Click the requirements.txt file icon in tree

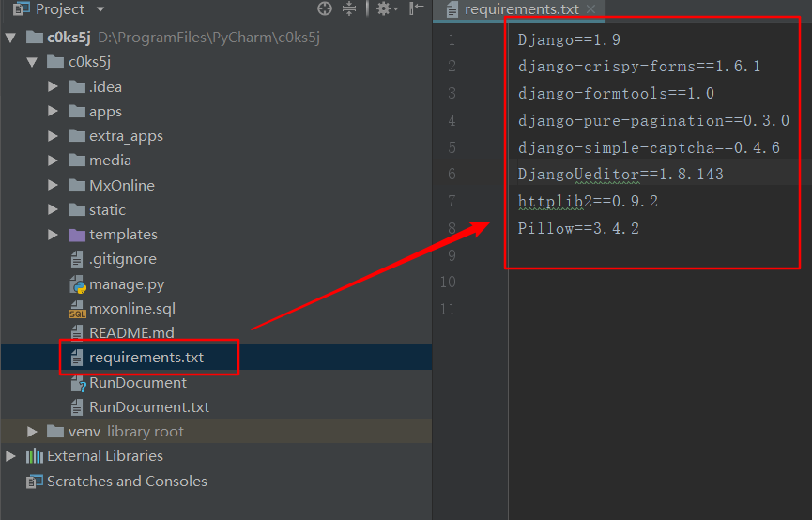click(x=77, y=358)
